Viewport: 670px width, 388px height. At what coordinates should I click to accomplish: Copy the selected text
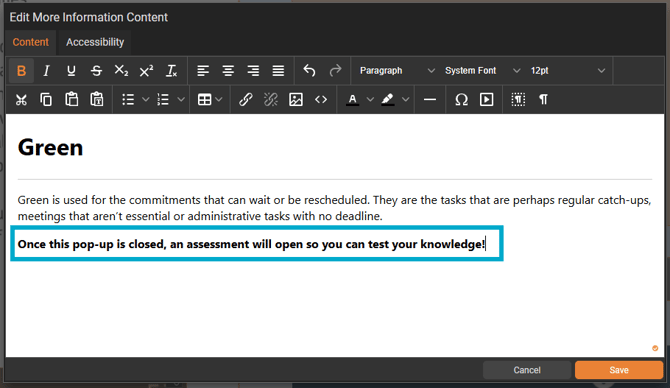coord(46,100)
